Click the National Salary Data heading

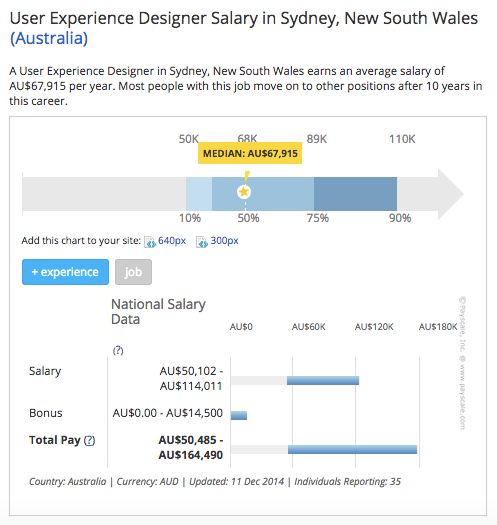click(158, 312)
